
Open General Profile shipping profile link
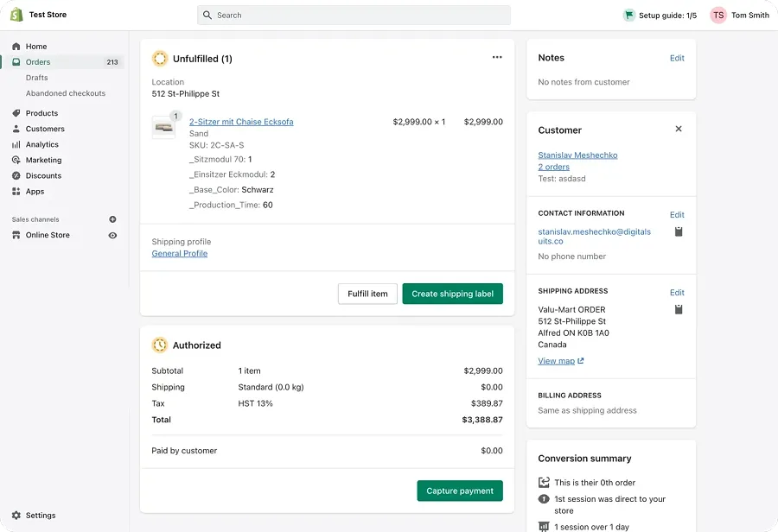point(180,253)
